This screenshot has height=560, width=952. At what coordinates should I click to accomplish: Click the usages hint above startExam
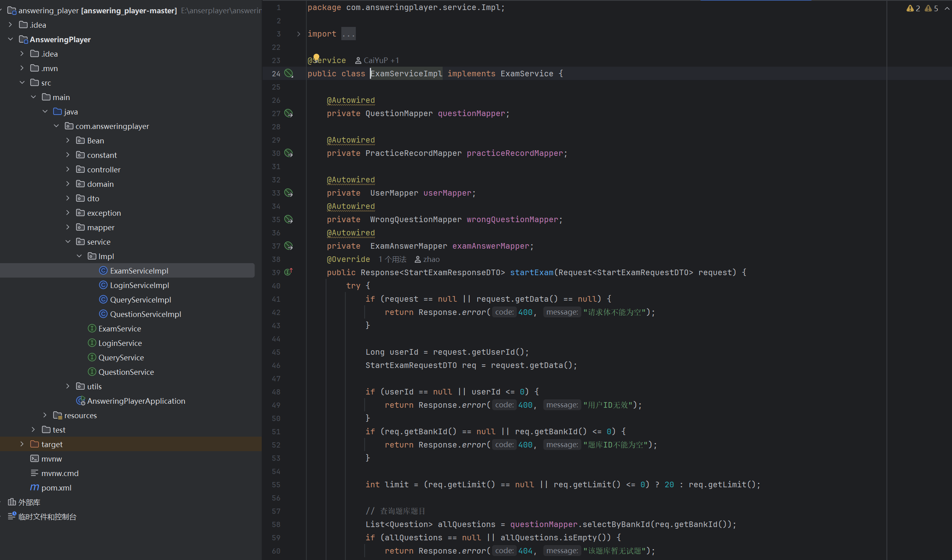point(392,260)
